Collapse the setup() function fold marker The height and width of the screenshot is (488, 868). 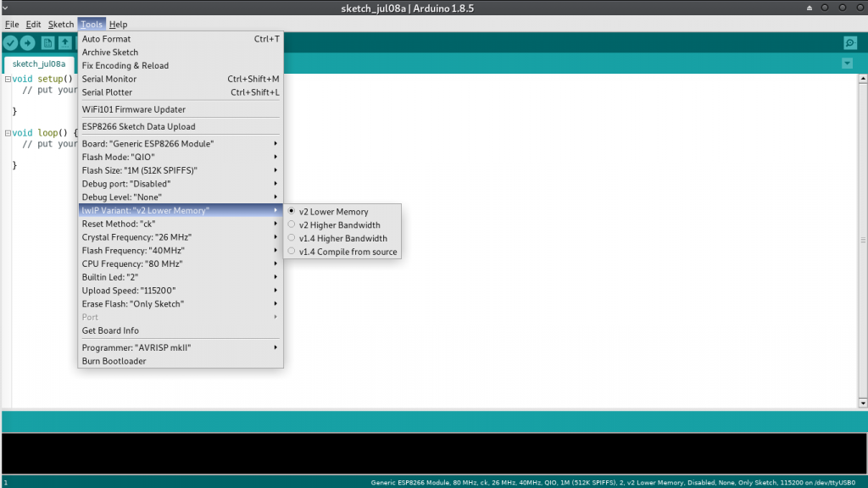[8, 79]
